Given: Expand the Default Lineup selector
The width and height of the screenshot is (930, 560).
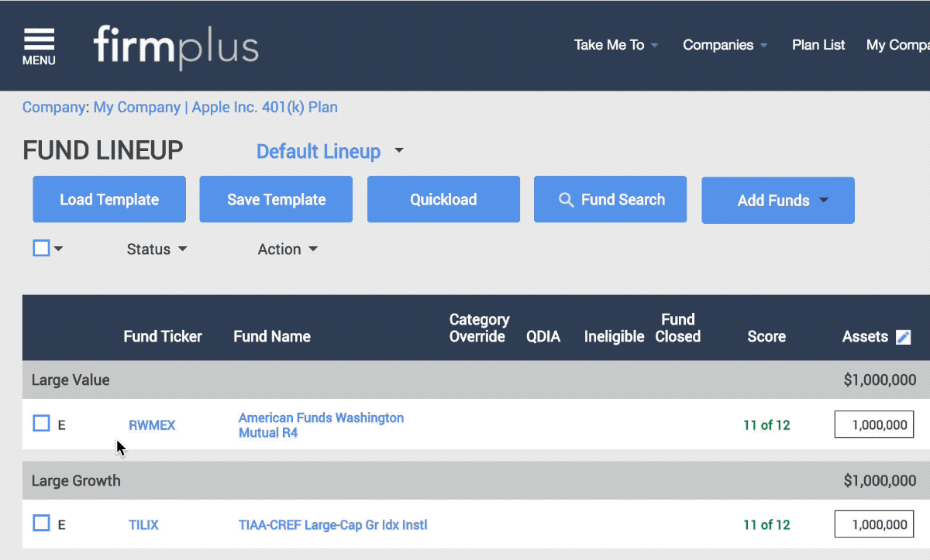Looking at the screenshot, I should click(330, 151).
